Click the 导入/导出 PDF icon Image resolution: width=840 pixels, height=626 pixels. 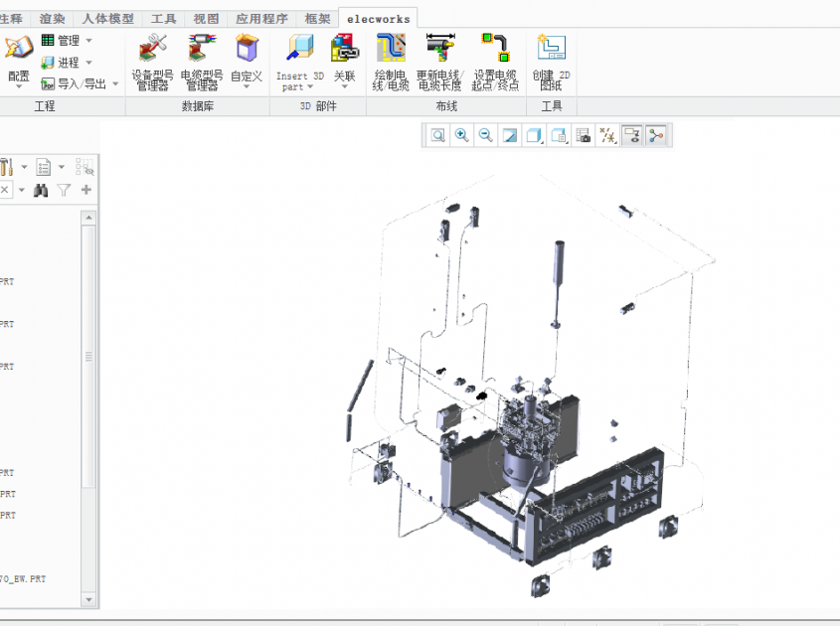48,84
